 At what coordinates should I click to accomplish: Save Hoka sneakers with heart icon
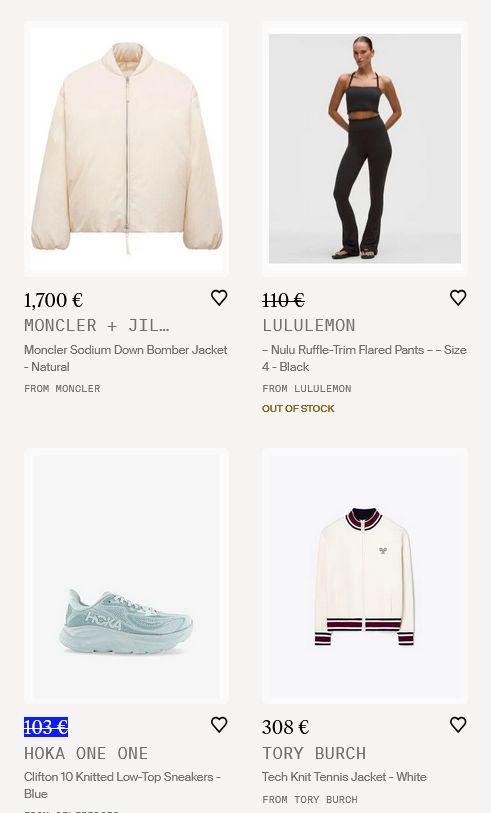[219, 724]
